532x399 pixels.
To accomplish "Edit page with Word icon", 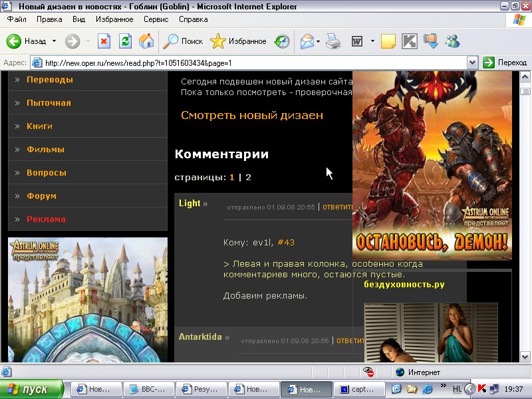I will [357, 41].
